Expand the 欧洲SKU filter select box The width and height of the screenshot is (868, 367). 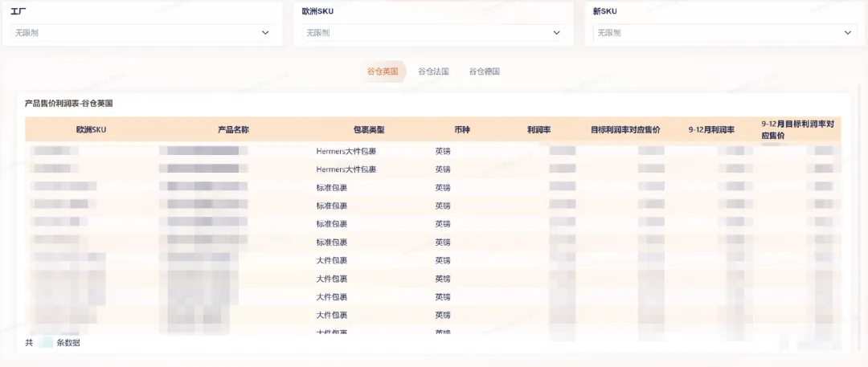[x=426, y=33]
